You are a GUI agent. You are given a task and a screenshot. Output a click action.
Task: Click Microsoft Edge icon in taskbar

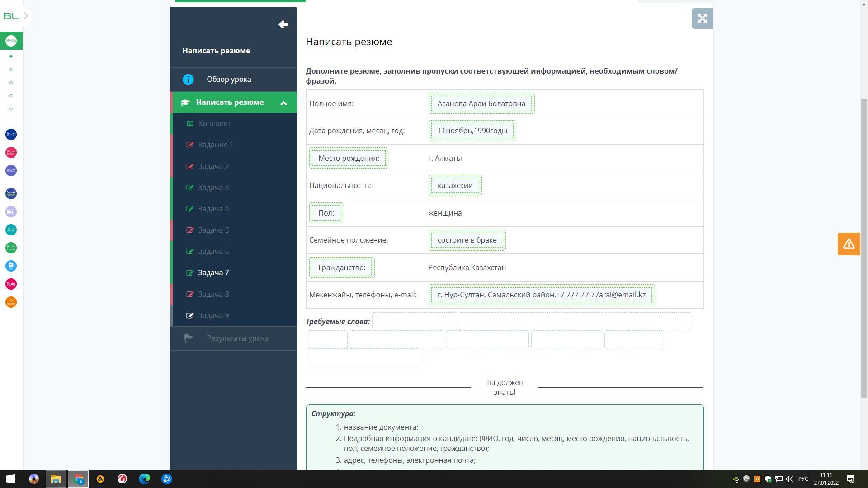click(x=145, y=479)
